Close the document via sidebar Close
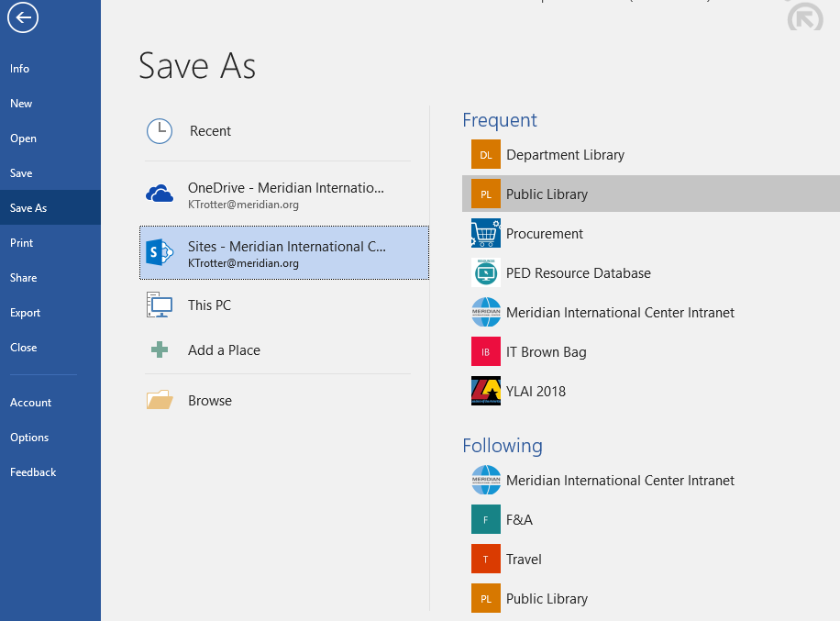Image resolution: width=840 pixels, height=621 pixels. point(24,348)
